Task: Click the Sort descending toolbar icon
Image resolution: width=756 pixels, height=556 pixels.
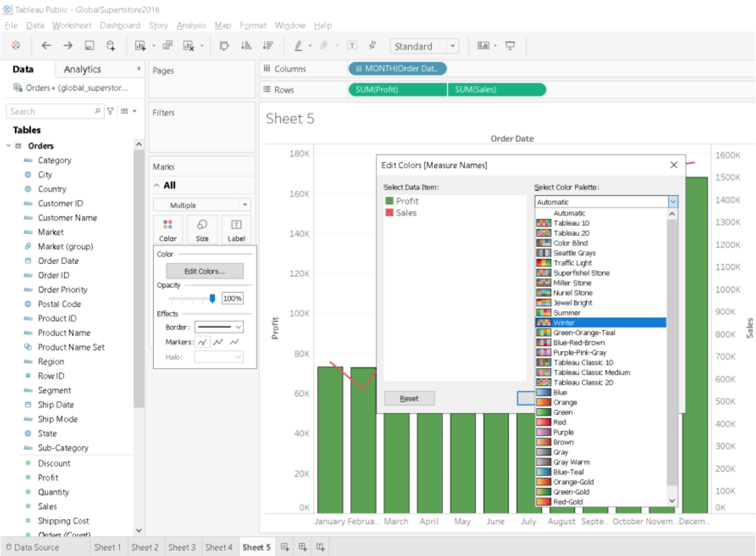Action: pyautogui.click(x=268, y=45)
